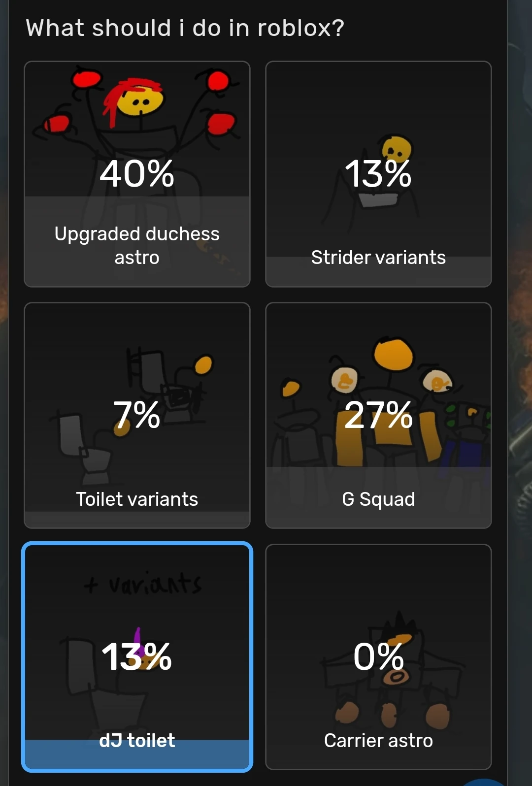
Task: Vote for Strider variants option
Action: (378, 258)
